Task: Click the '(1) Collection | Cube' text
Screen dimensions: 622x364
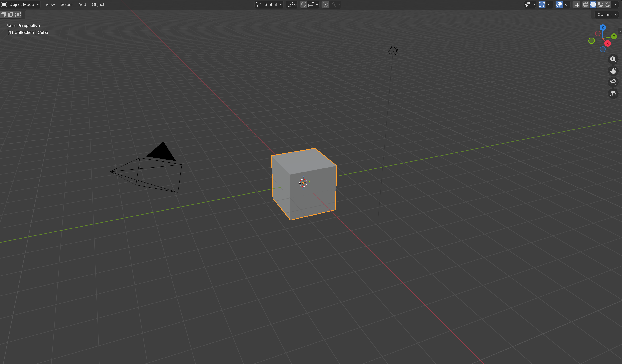Action: [28, 33]
